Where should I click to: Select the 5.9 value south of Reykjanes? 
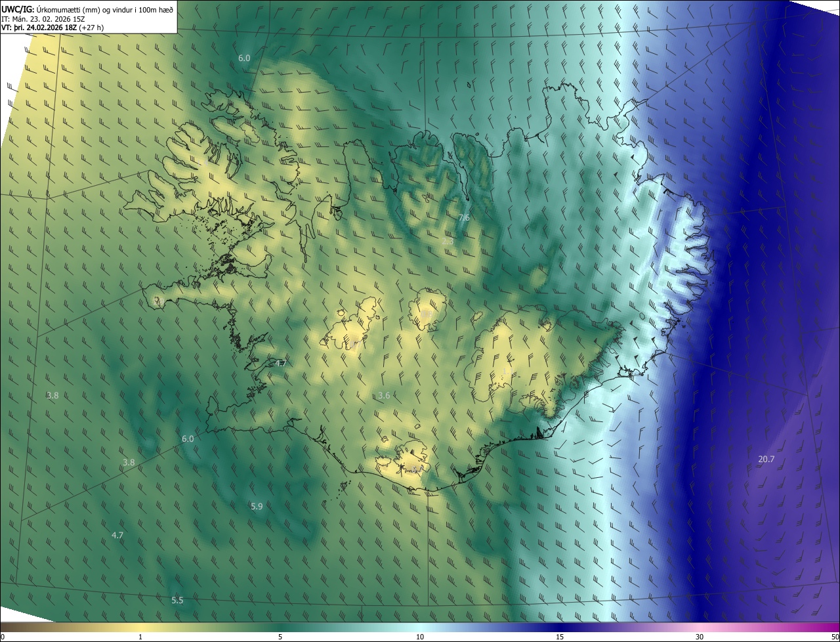tap(257, 506)
